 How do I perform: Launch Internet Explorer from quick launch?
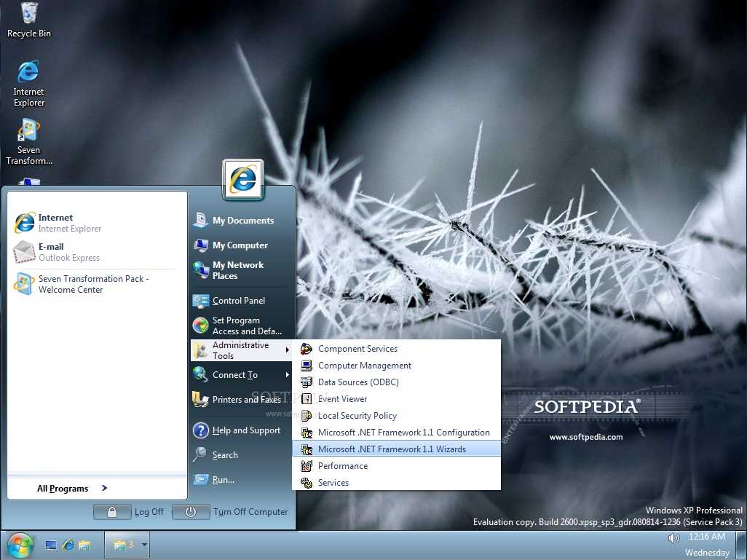click(x=68, y=545)
